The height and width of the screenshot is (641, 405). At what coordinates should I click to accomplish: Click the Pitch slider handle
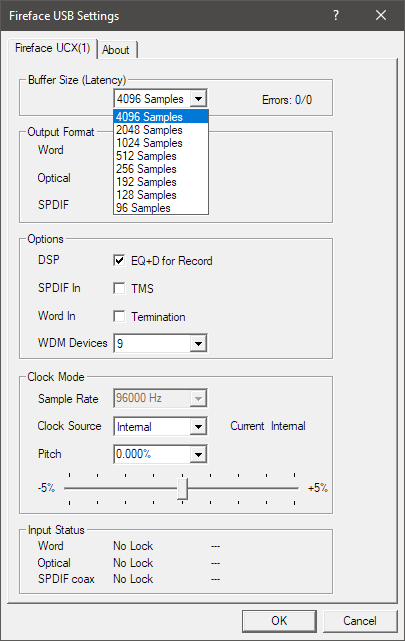click(183, 489)
